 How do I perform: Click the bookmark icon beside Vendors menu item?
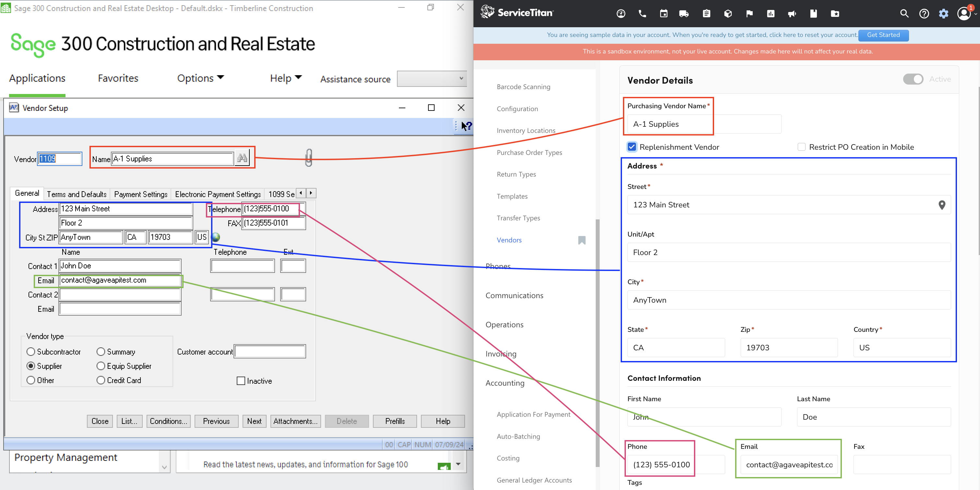[x=582, y=240]
